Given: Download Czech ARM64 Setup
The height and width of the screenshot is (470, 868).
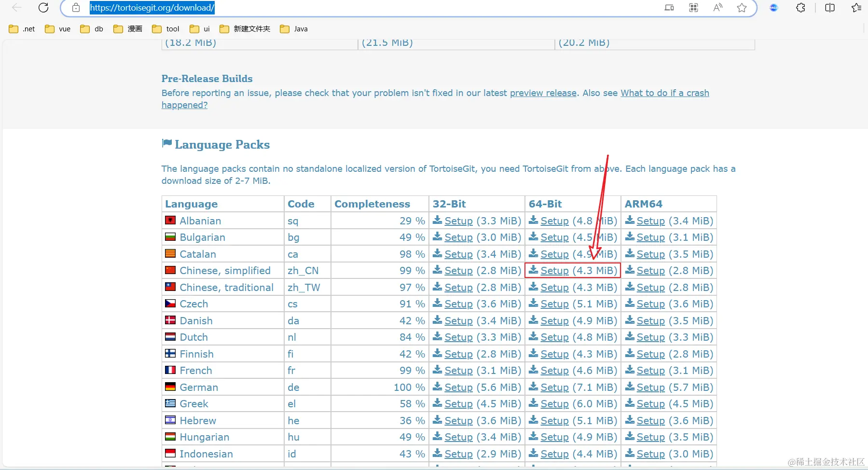Looking at the screenshot, I should [651, 304].
